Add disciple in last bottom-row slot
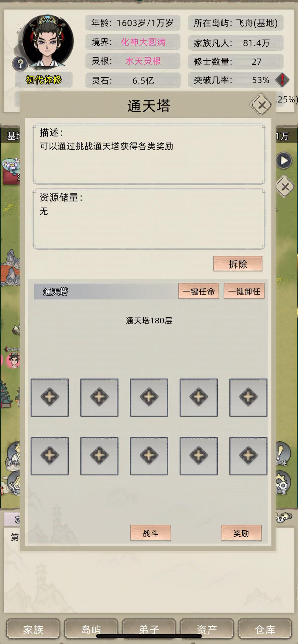Screen dimensions: 298x644 point(248,456)
